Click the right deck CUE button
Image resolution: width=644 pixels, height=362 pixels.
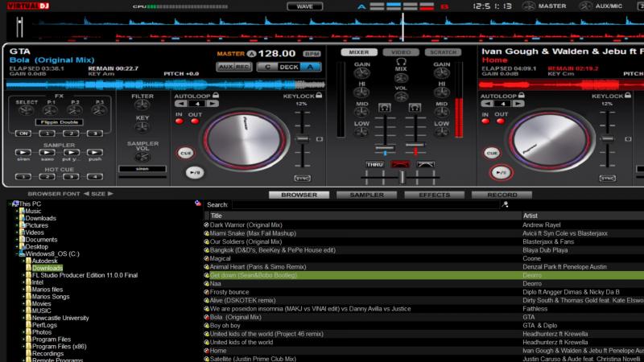pos(492,153)
